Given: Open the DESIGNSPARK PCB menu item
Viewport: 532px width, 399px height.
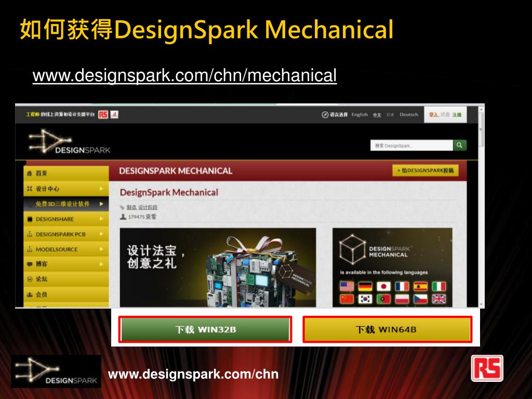Looking at the screenshot, I should click(66, 234).
